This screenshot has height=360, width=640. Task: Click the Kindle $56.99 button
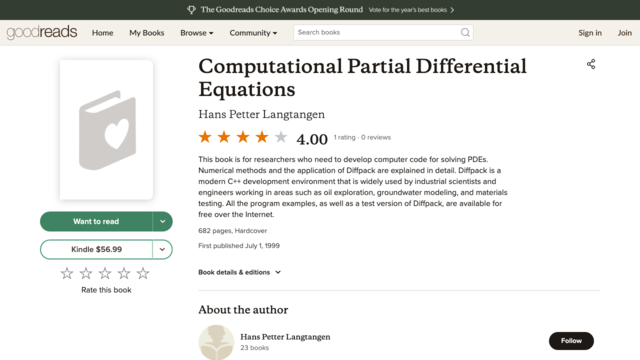(x=96, y=249)
